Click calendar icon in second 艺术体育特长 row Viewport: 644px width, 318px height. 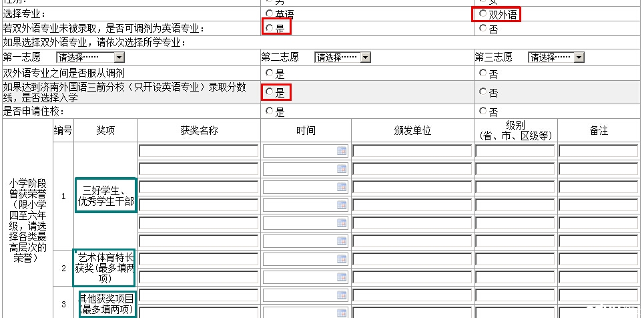342,277
